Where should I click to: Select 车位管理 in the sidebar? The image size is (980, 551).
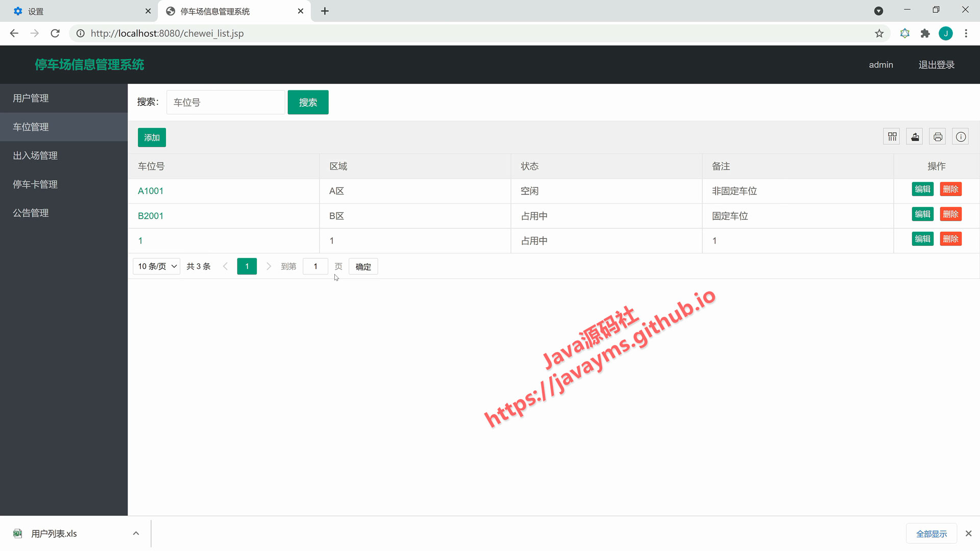64,127
